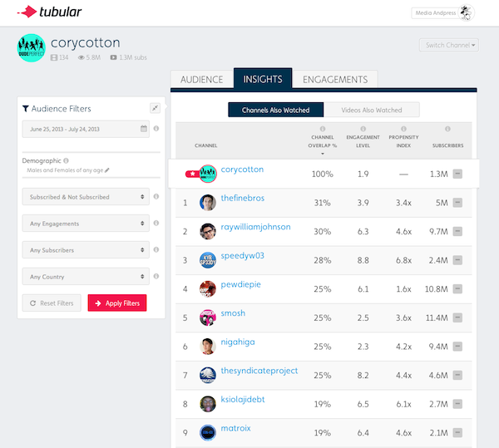
Task: Click info icon beside date range field
Action: tap(156, 129)
